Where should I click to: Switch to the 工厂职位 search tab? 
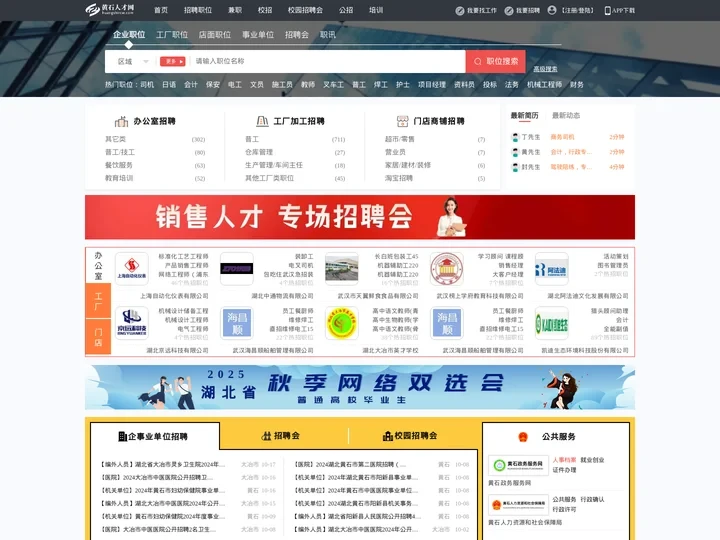[x=172, y=35]
